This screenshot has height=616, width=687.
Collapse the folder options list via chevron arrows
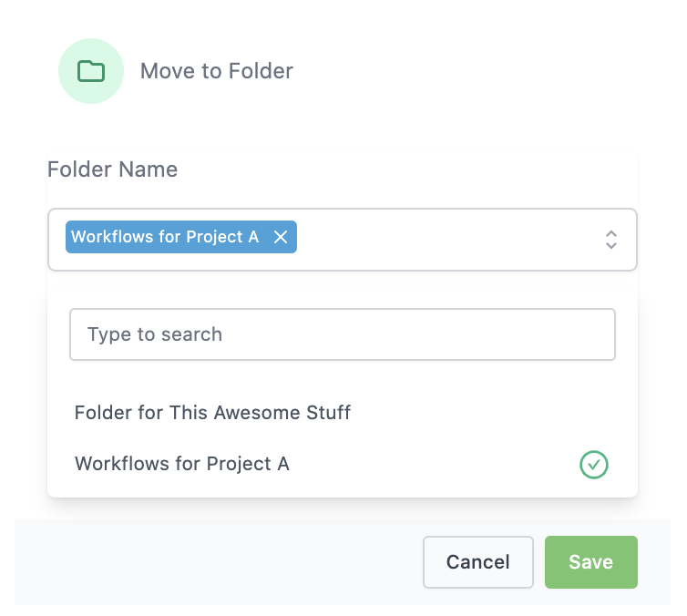pos(611,240)
